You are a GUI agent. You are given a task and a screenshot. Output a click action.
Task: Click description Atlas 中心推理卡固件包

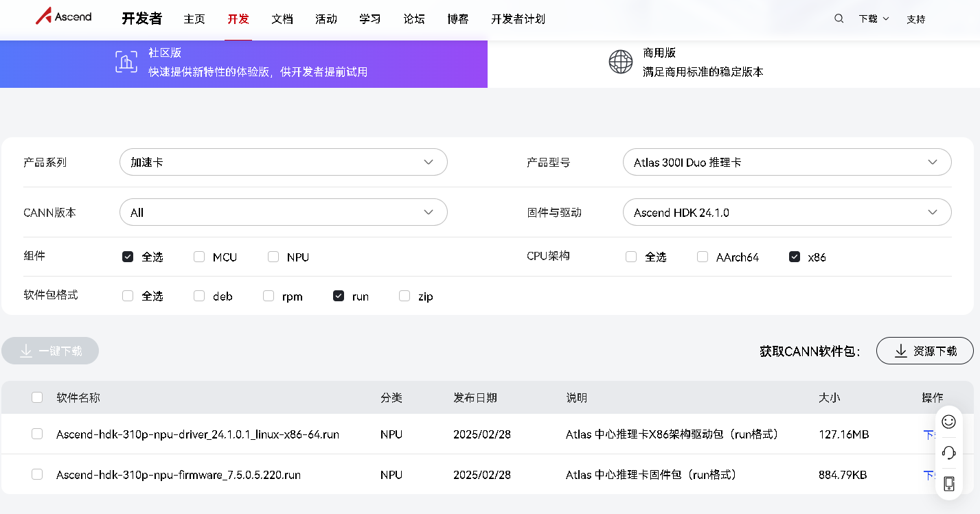(652, 475)
